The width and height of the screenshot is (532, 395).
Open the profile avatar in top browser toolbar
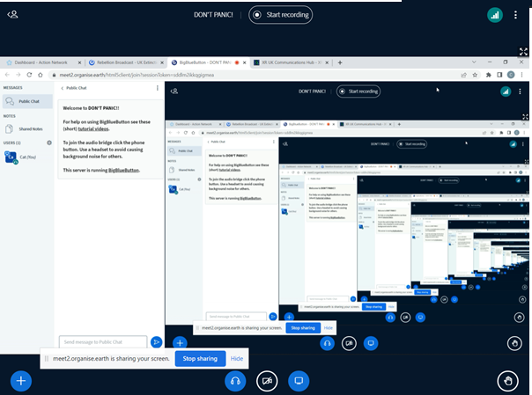click(511, 75)
